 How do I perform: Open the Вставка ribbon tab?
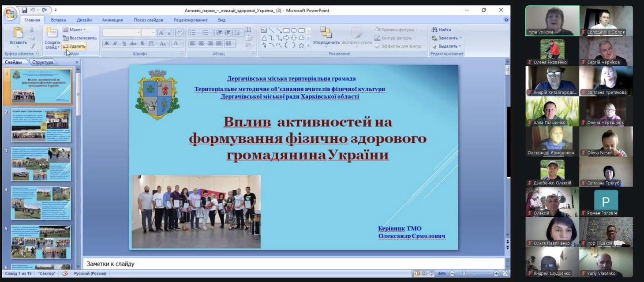(x=58, y=20)
